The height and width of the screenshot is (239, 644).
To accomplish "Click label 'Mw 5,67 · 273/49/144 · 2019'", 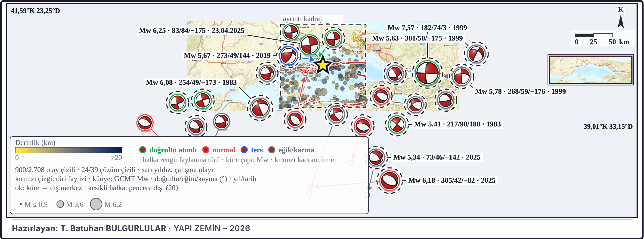I will click(227, 56).
